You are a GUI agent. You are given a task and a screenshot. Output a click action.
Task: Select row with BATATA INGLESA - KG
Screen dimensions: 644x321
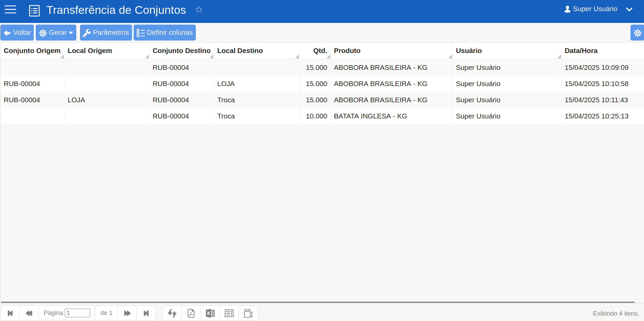[x=322, y=116]
